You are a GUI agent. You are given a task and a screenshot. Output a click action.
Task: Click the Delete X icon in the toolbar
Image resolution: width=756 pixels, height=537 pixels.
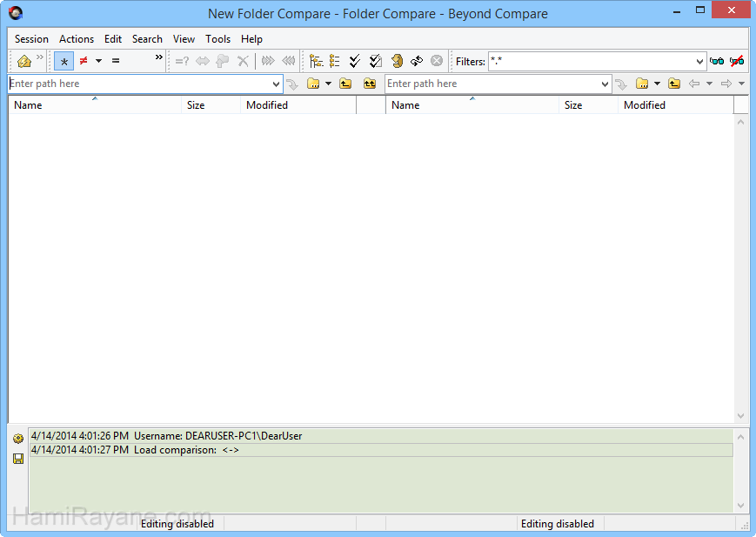pos(243,61)
